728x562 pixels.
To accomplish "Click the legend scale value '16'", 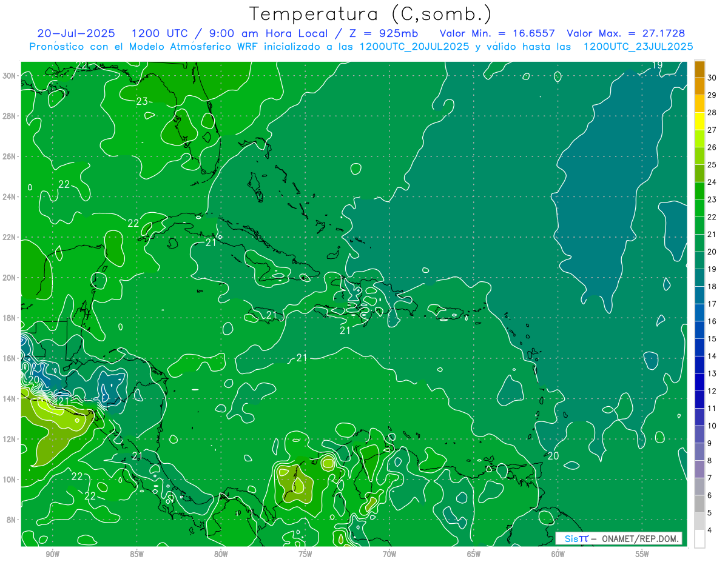I will coord(712,321).
